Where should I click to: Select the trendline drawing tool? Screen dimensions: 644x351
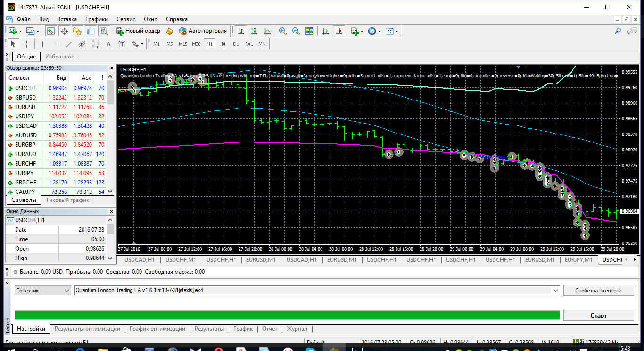click(x=69, y=44)
